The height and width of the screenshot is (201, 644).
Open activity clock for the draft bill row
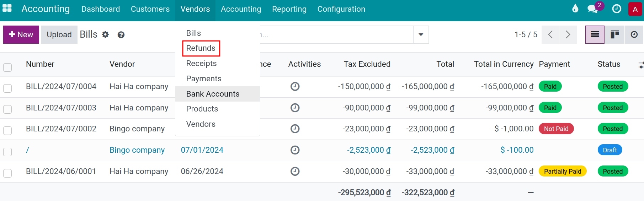(x=295, y=150)
